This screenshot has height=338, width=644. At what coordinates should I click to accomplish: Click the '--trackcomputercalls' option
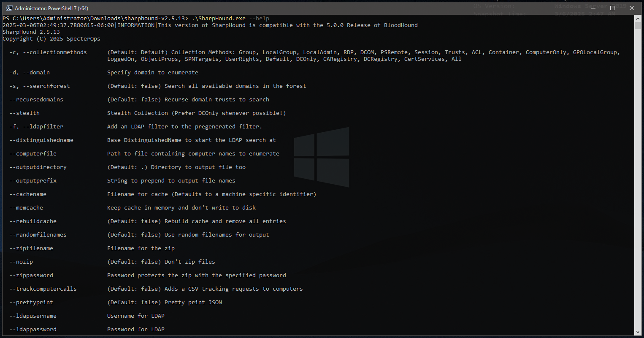[43, 289]
